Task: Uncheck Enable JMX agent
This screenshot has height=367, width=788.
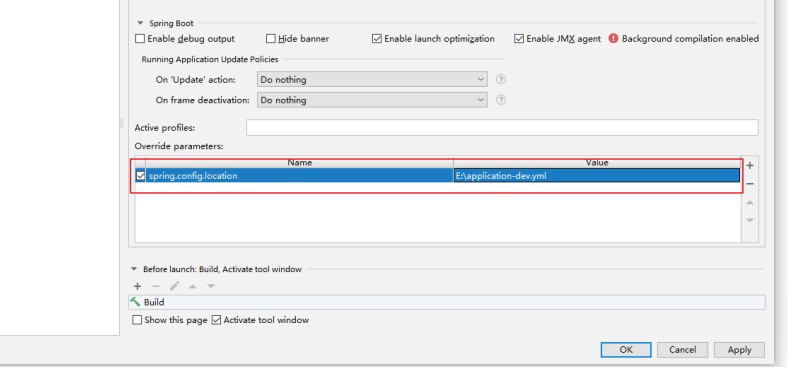Action: coord(519,39)
